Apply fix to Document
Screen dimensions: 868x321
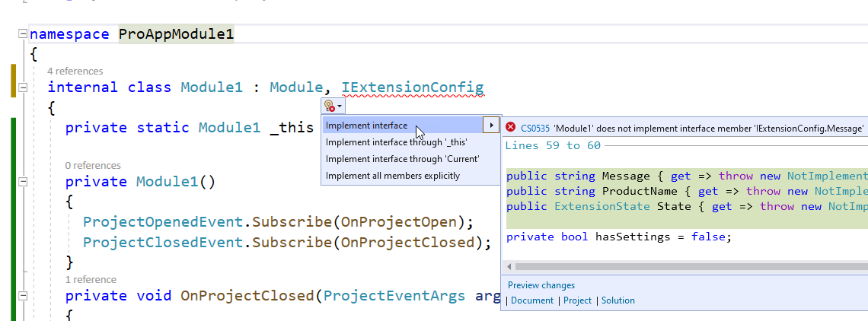[x=531, y=300]
